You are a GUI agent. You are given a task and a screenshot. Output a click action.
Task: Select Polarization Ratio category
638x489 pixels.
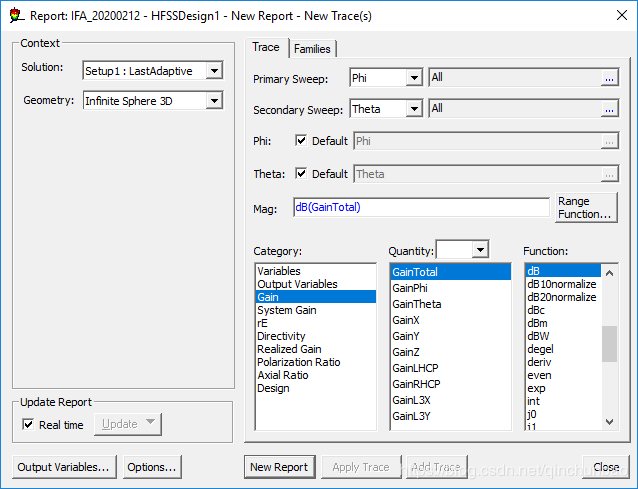[x=316, y=362]
